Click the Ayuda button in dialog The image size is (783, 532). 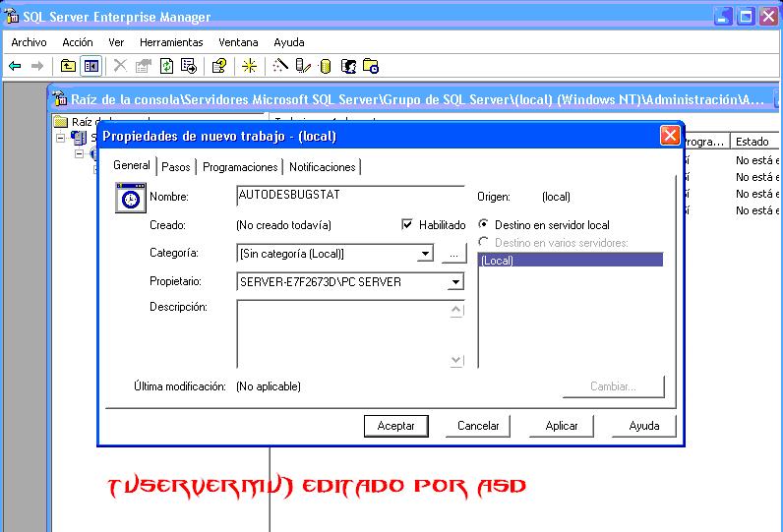coord(644,426)
